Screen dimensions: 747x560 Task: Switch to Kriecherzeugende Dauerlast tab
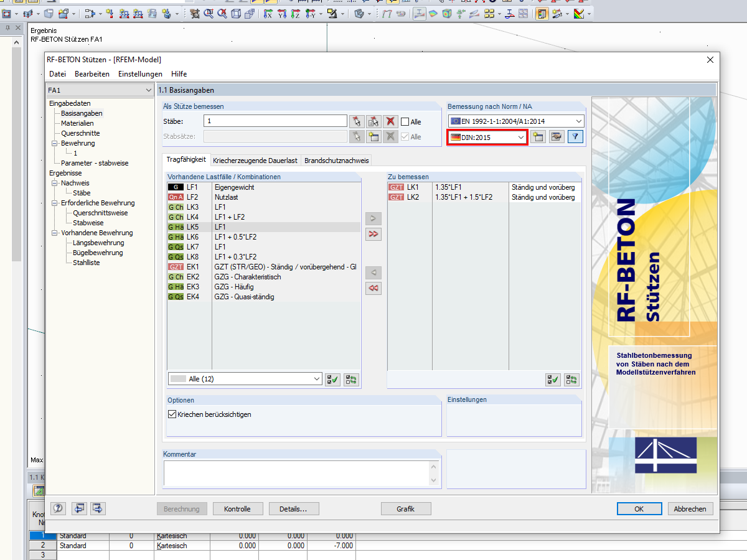pyautogui.click(x=255, y=161)
